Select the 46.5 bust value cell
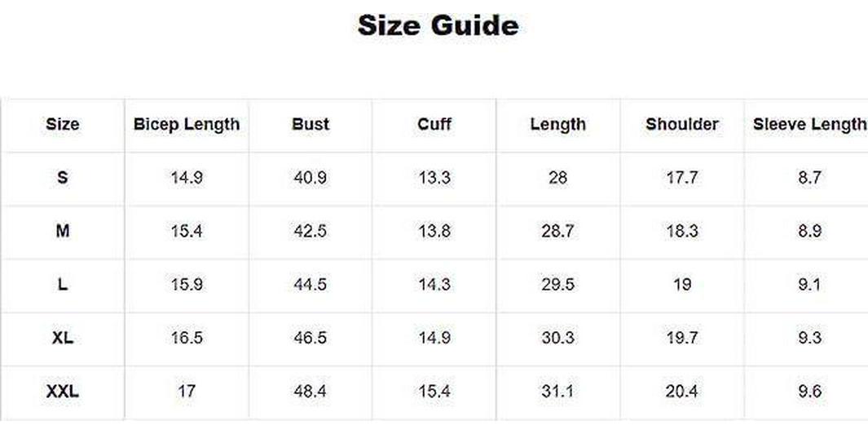This screenshot has height=434, width=868. coord(311,338)
